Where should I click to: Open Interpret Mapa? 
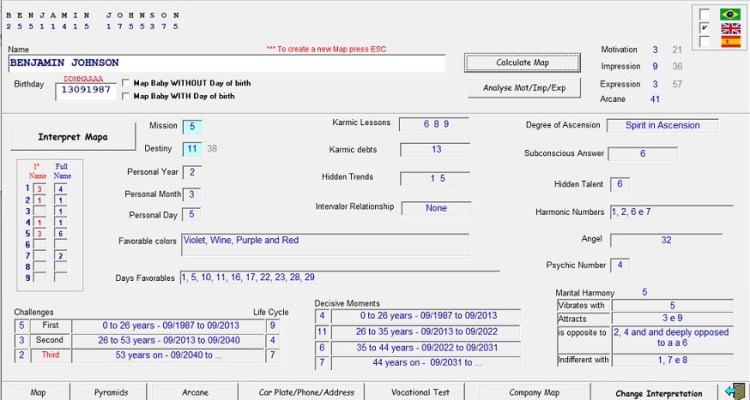click(x=72, y=136)
